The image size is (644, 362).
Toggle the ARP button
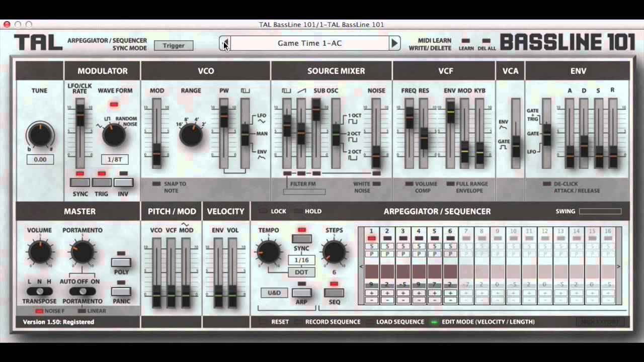[x=302, y=293]
